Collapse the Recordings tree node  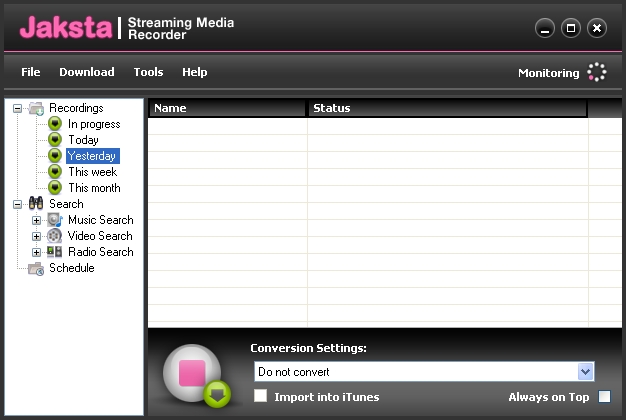click(x=17, y=108)
